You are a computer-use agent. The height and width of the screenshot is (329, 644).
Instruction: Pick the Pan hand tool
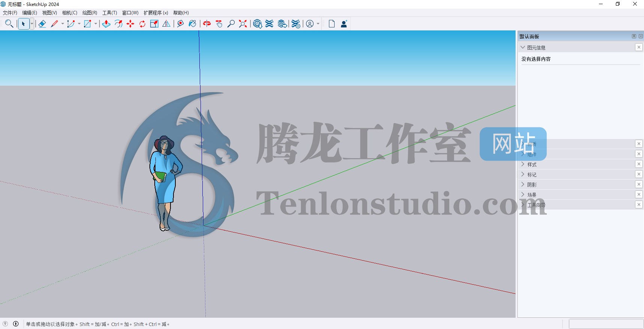[x=219, y=24]
